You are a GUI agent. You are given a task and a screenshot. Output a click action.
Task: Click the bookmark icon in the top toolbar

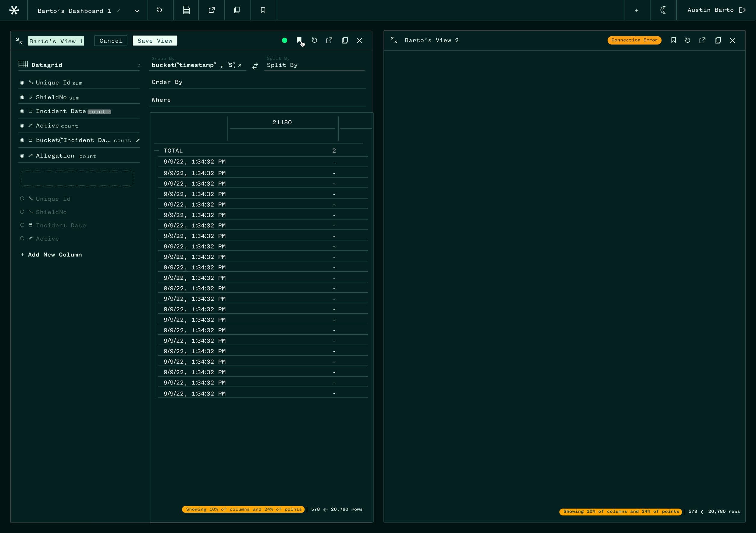coord(263,10)
